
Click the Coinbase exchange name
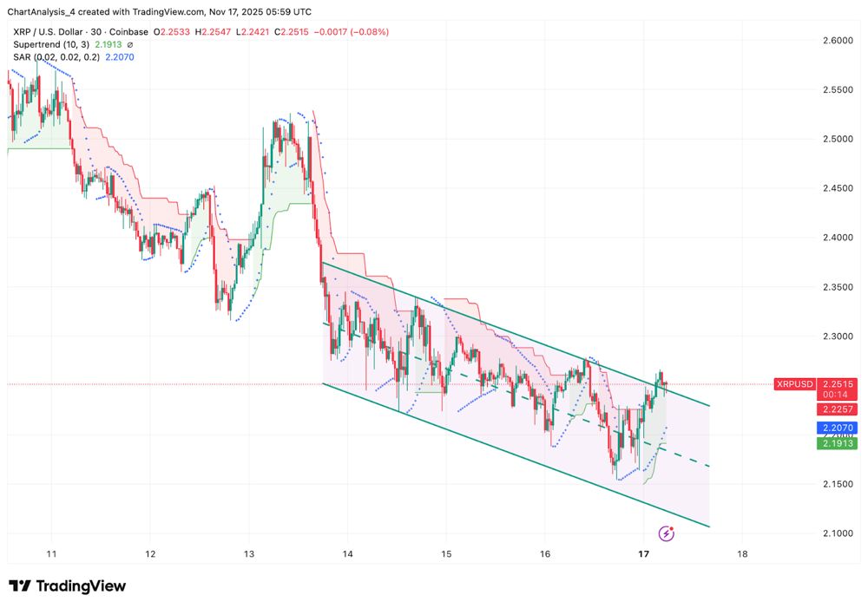click(128, 31)
